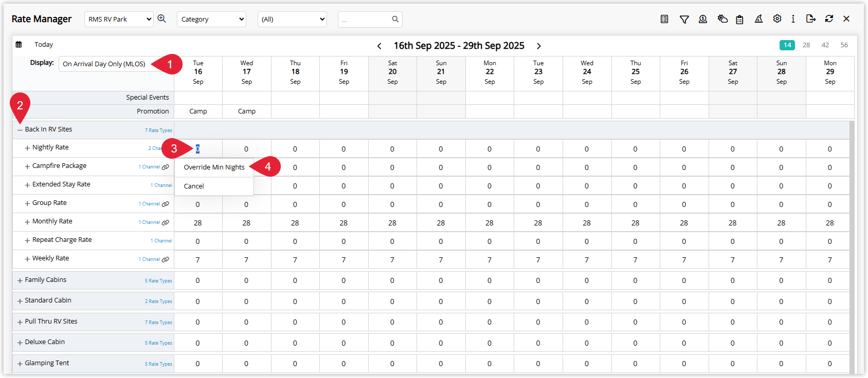
Task: Click the link icon on Campfire Package row
Action: pyautogui.click(x=166, y=167)
